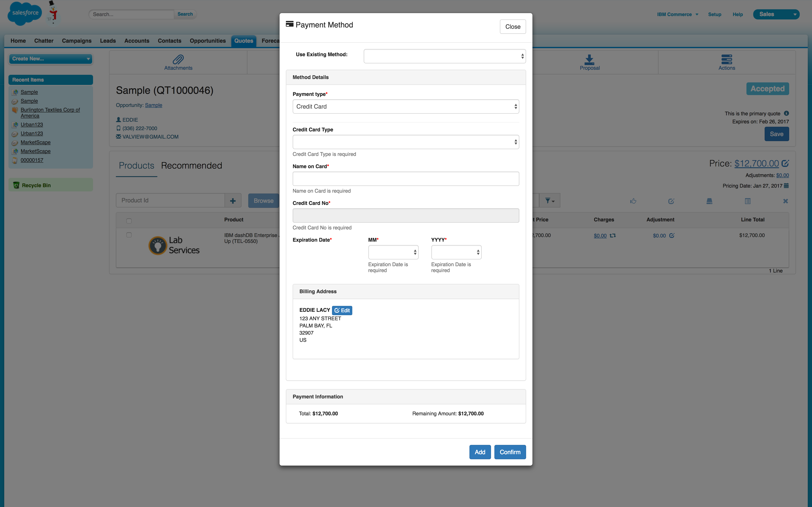The image size is (812, 507).
Task: Download the Proposal
Action: (590, 62)
